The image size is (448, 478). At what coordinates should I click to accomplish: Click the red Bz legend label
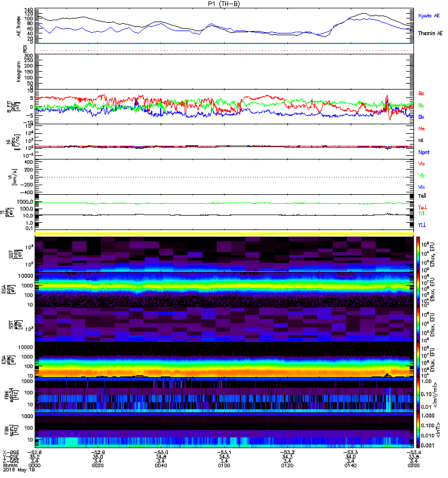(421, 93)
